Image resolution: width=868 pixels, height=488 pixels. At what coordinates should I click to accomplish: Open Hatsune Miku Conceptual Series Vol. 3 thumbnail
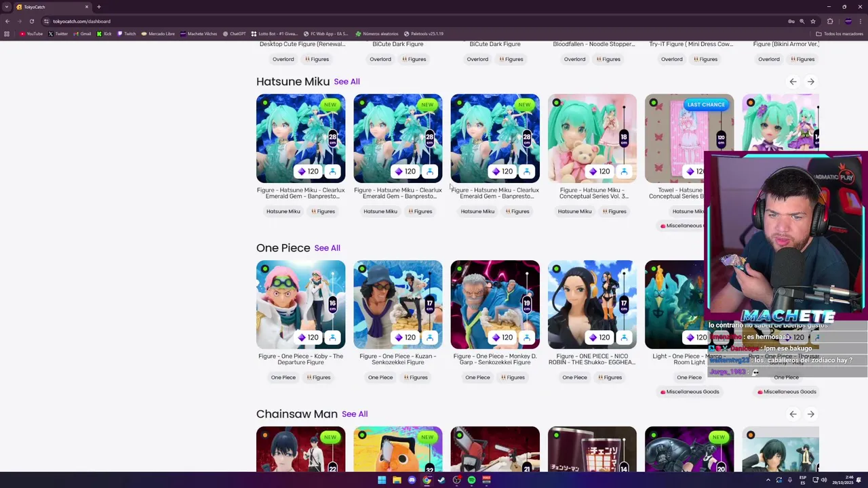(592, 138)
